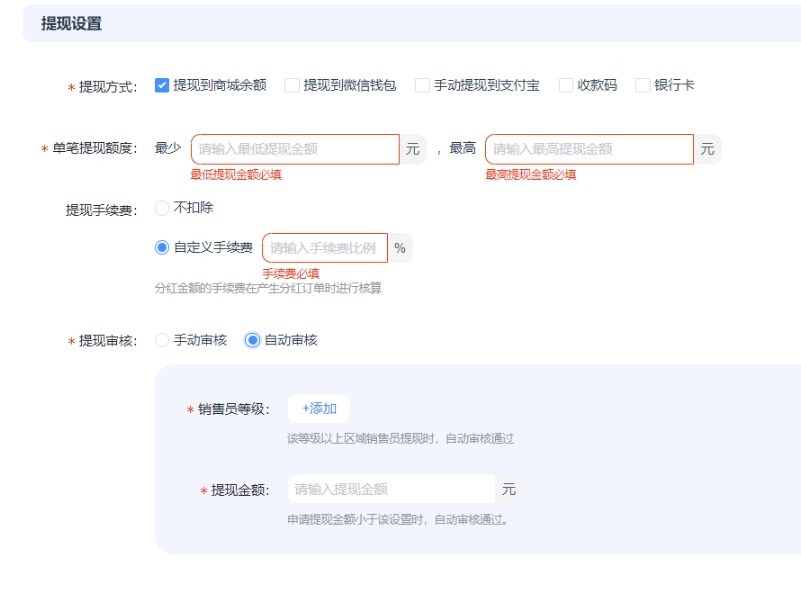Image resolution: width=801 pixels, height=601 pixels.
Task: Click the 元 unit after minimum amount
Action: click(413, 149)
